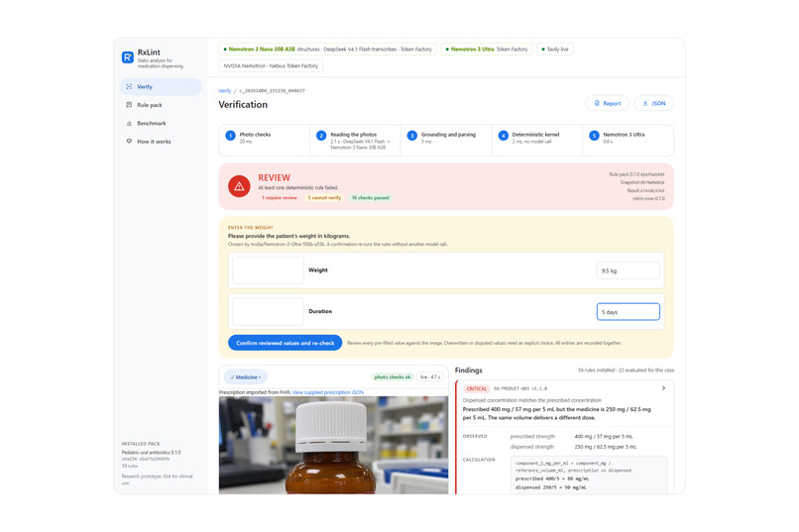Open the How it works page
The image size is (799, 532).
pos(161,142)
